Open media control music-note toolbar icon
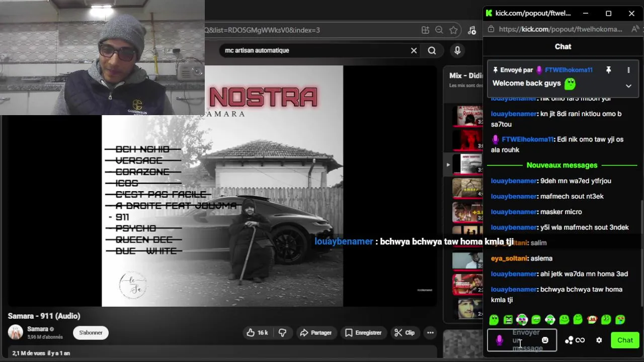This screenshot has height=362, width=644. (x=472, y=30)
